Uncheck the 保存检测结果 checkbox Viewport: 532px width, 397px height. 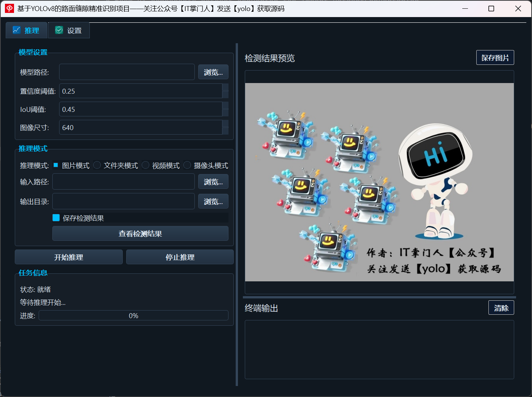pos(56,218)
